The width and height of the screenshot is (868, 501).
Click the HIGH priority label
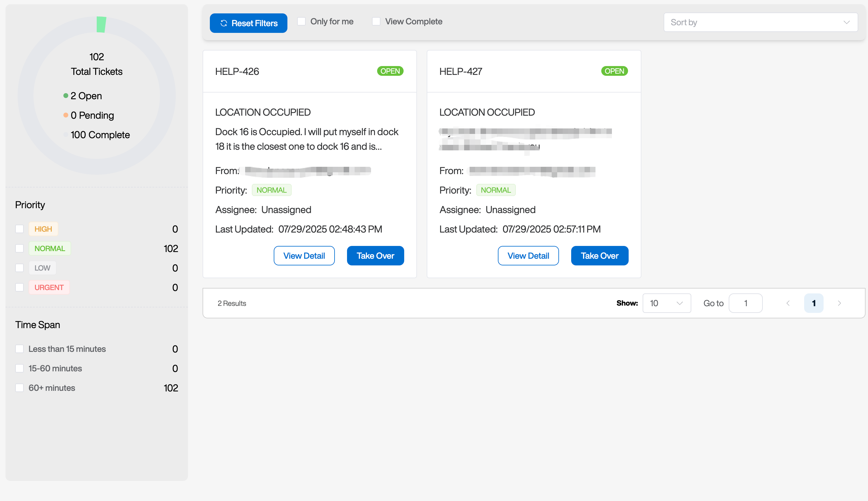click(x=43, y=229)
